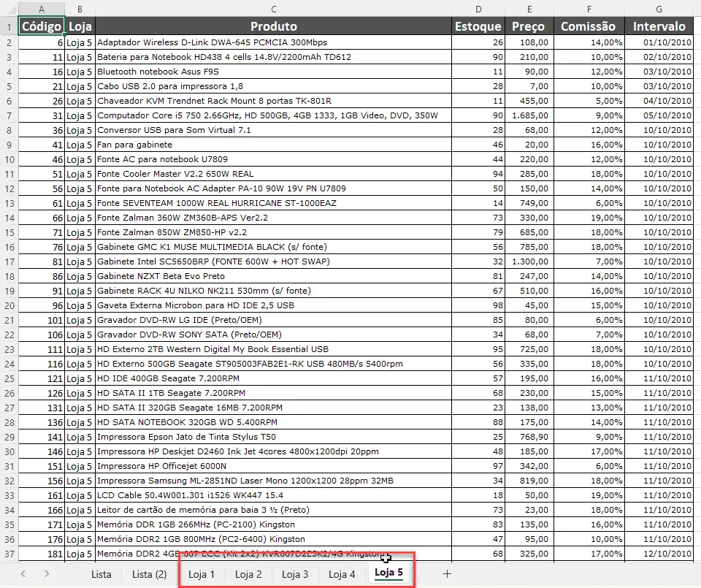Click the Comissão header cell
The image size is (701, 588).
(589, 26)
